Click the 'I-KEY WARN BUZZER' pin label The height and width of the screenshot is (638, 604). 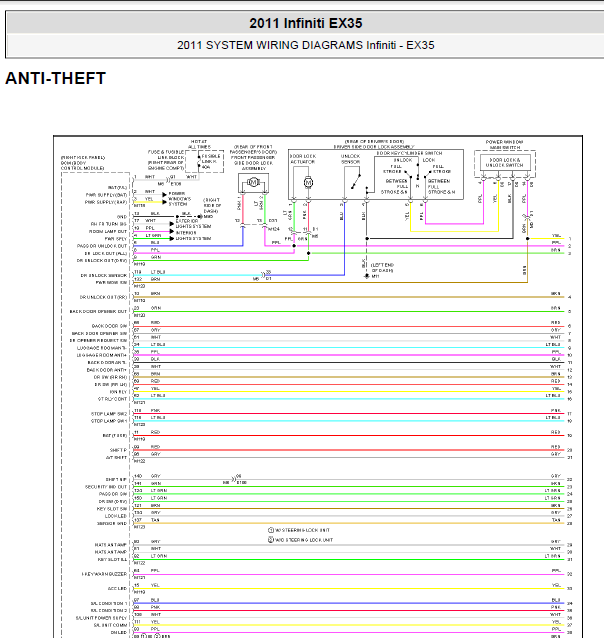click(104, 574)
